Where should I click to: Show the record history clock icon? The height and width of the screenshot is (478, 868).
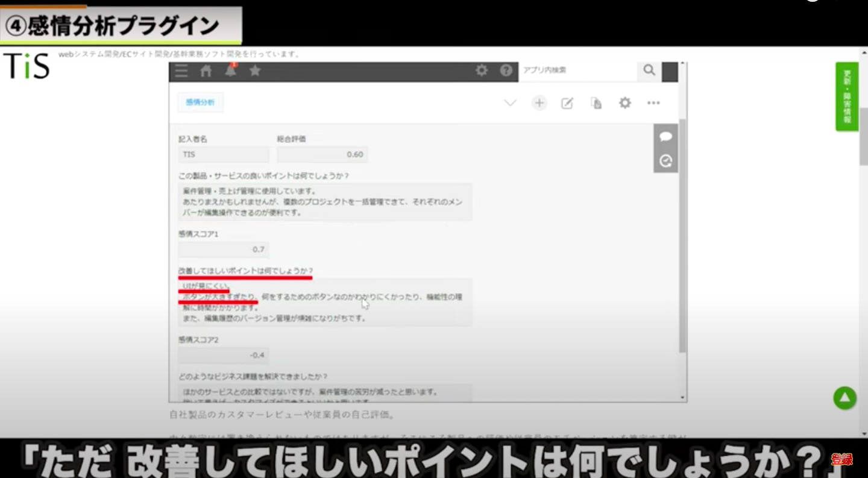coord(665,161)
